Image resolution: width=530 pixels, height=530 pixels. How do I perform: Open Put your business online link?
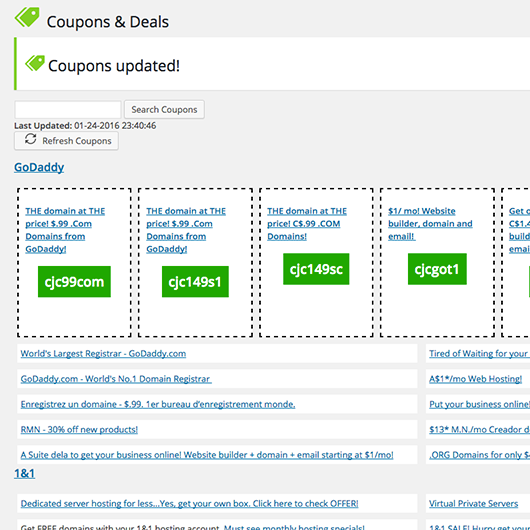(479, 404)
